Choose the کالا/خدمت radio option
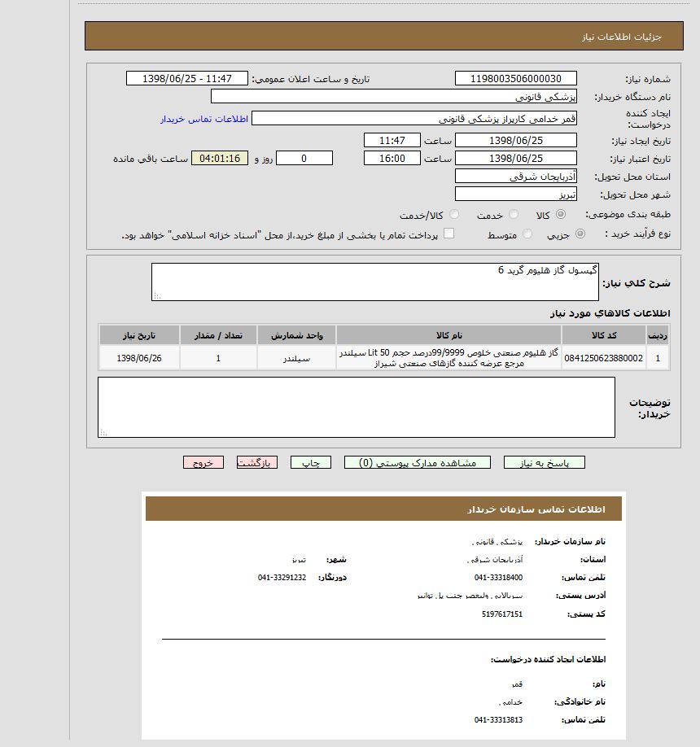 click(454, 215)
